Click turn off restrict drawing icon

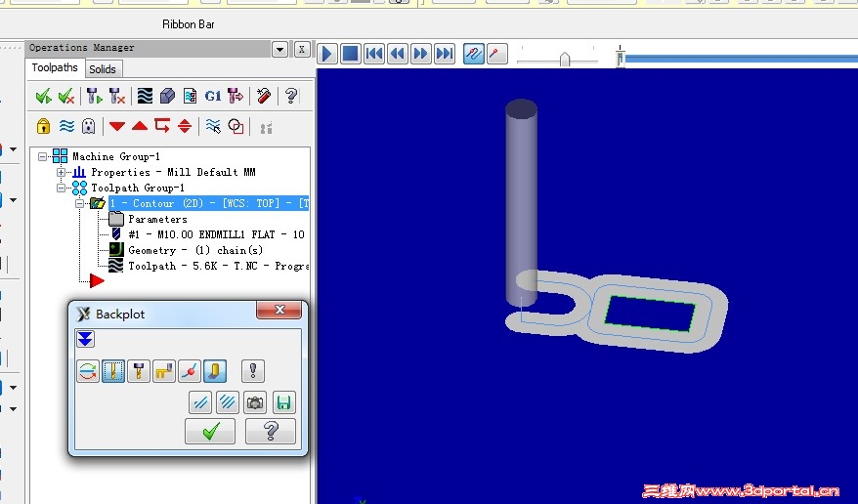pos(227,402)
